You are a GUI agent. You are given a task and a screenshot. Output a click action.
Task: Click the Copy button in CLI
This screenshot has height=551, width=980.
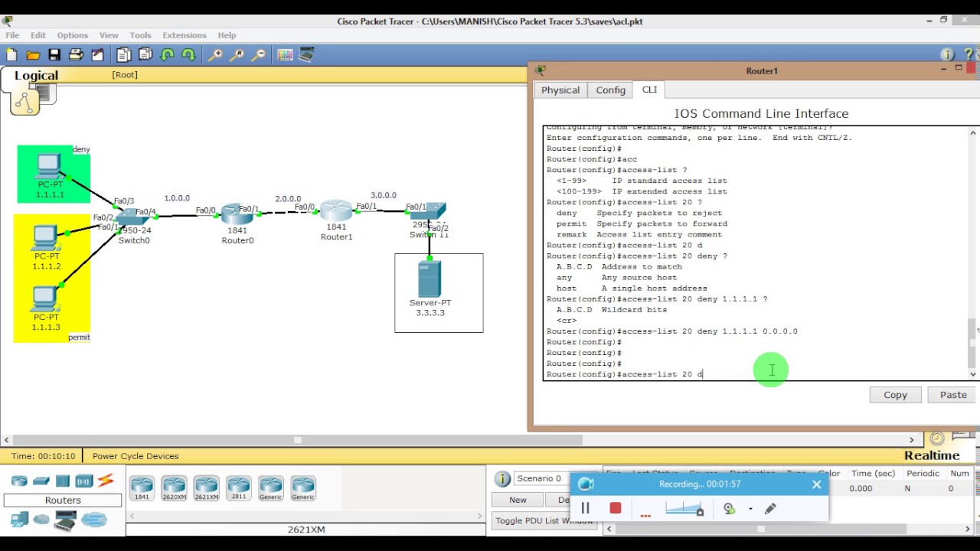tap(895, 395)
